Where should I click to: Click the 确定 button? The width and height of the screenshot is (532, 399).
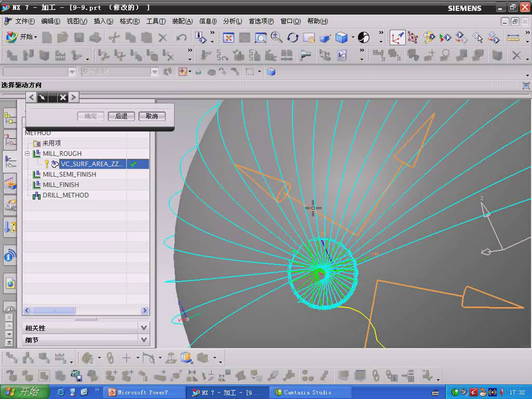click(x=90, y=116)
